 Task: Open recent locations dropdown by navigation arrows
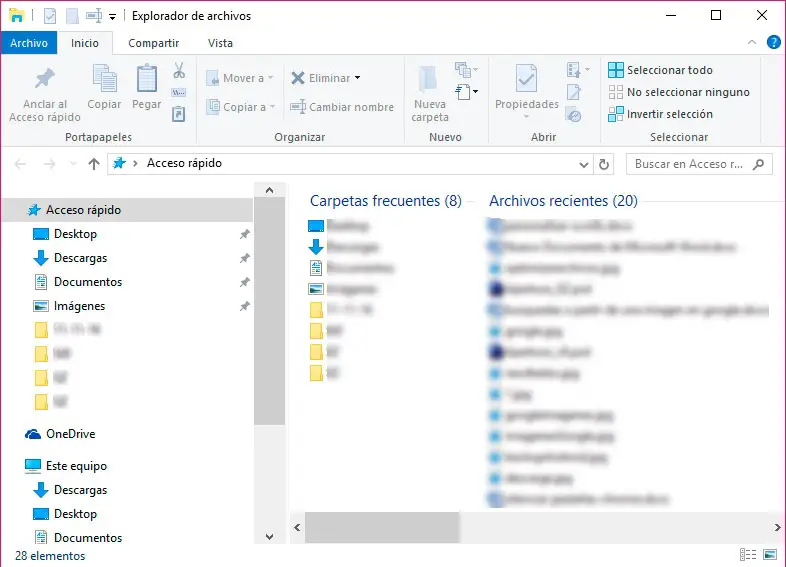tap(73, 164)
